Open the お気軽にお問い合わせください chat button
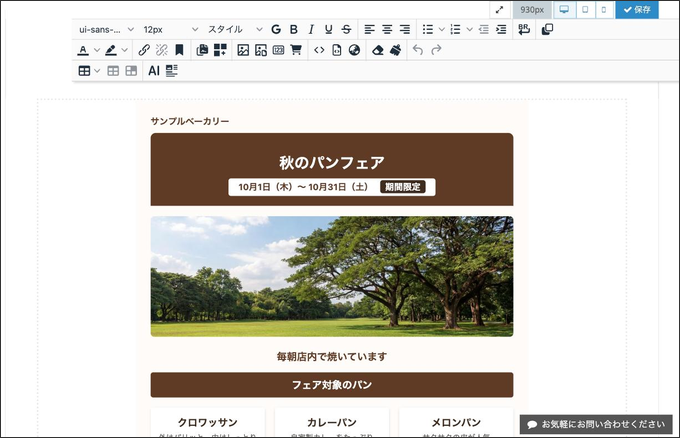Viewport: 680px width, 438px height. tap(596, 424)
